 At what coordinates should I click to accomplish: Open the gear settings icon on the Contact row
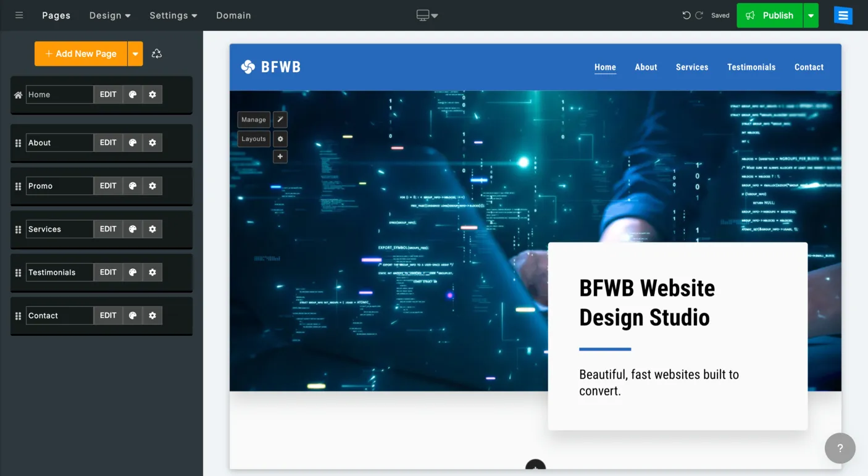(x=152, y=315)
